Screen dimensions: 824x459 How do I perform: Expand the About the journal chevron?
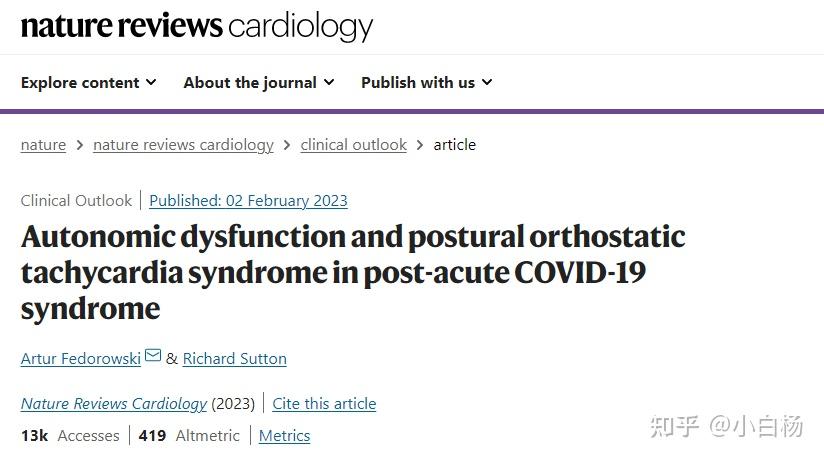pyautogui.click(x=329, y=82)
